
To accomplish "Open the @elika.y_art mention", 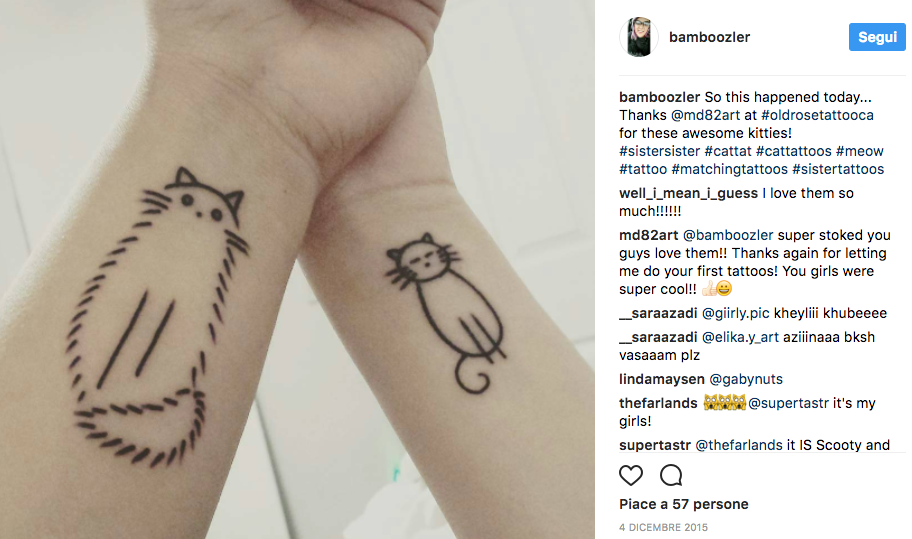I will click(x=740, y=337).
